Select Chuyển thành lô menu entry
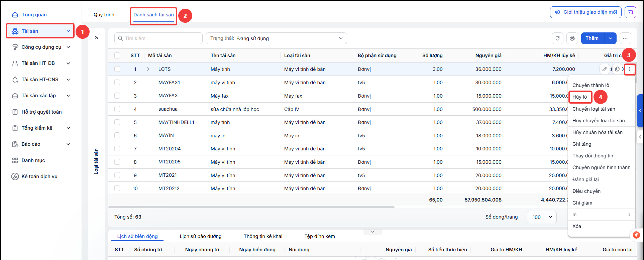The width and height of the screenshot is (644, 260). [x=591, y=85]
